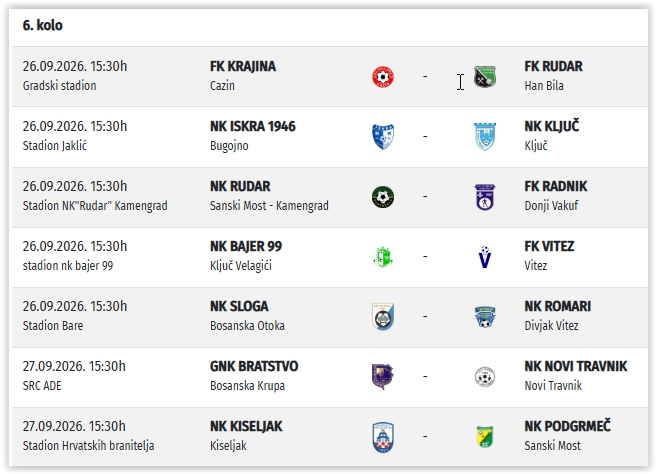Click the NK Sloga Bosanska Otoka crest
The image size is (656, 474).
pyautogui.click(x=383, y=317)
